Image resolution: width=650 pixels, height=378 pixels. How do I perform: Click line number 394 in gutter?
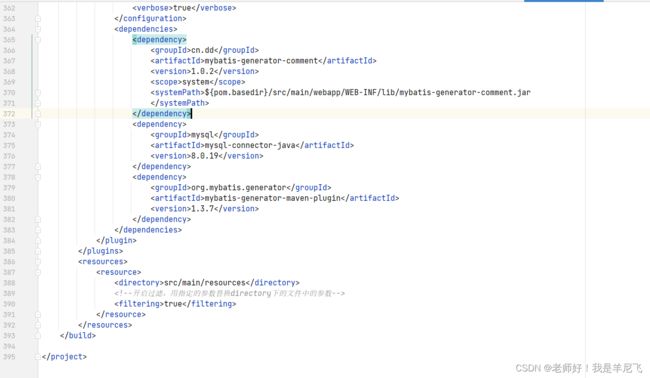coord(9,346)
